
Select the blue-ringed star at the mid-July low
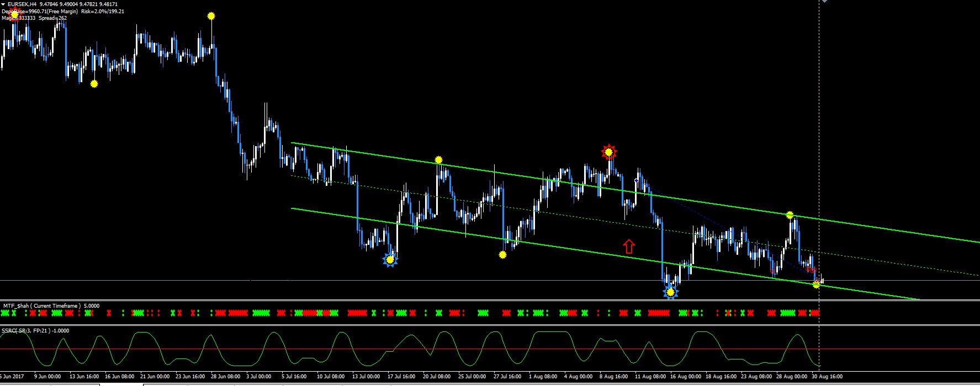tap(390, 259)
